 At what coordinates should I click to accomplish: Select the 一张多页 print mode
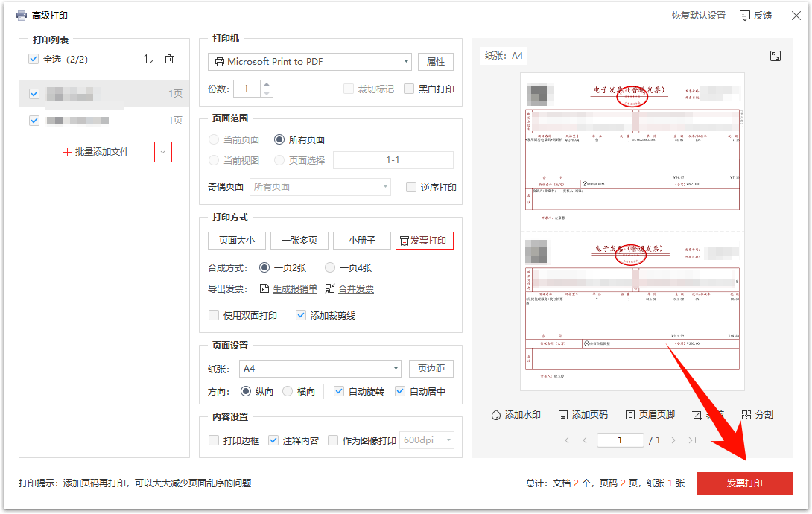click(x=299, y=240)
